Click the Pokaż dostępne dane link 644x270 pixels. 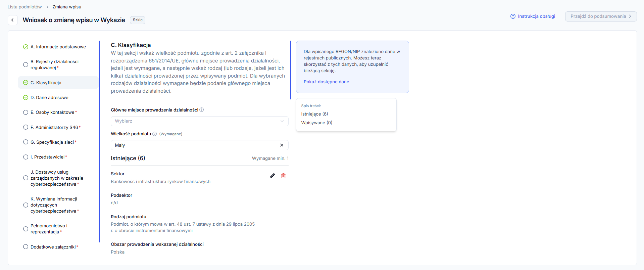coord(326,82)
